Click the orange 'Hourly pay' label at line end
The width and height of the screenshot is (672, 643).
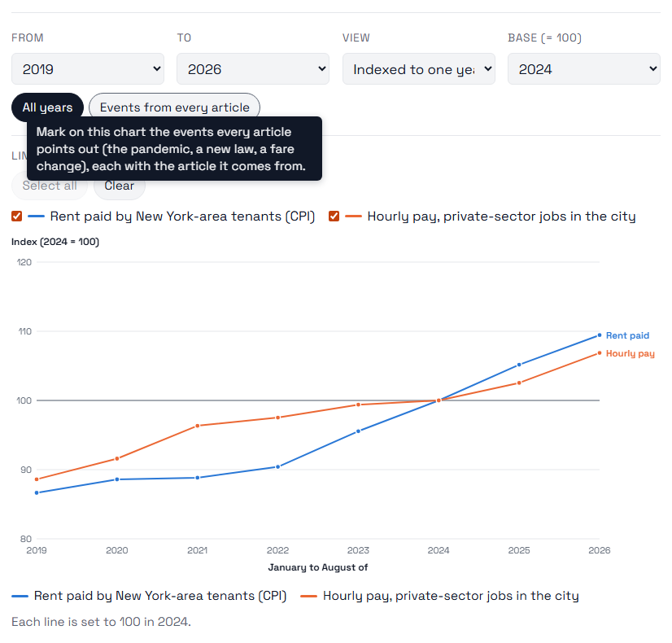point(630,353)
